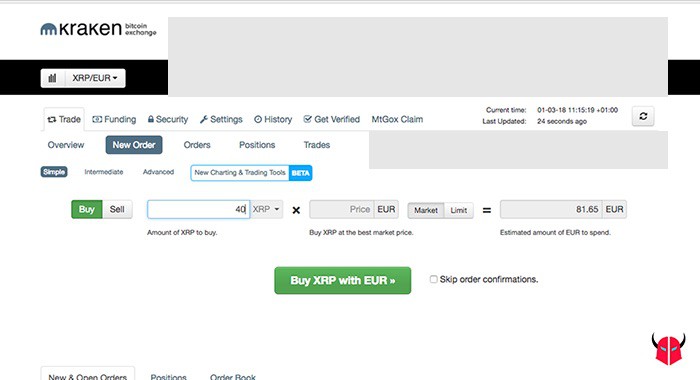Choose the Simple order form
The width and height of the screenshot is (700, 380).
(54, 172)
